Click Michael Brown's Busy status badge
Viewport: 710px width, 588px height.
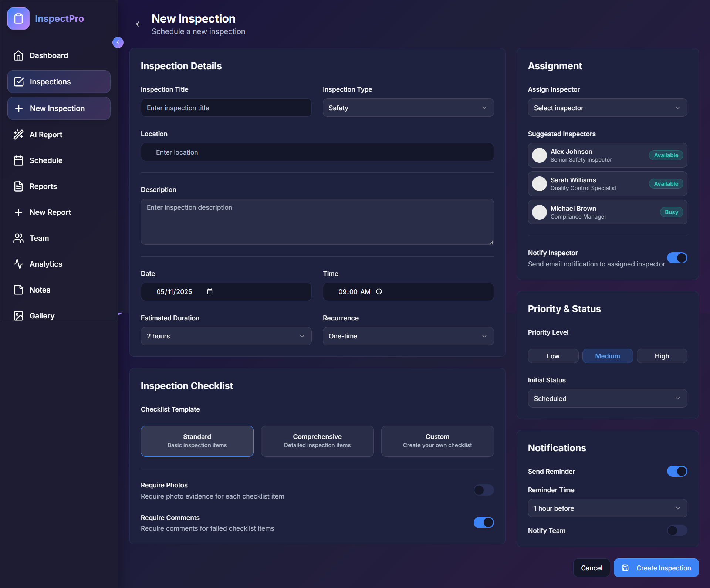[x=672, y=212]
